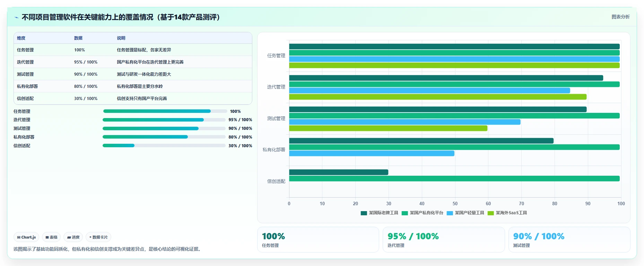Image resolution: width=644 pixels, height=266 pixels.
Task: Click the x-axis tick label 100
Action: click(x=621, y=203)
